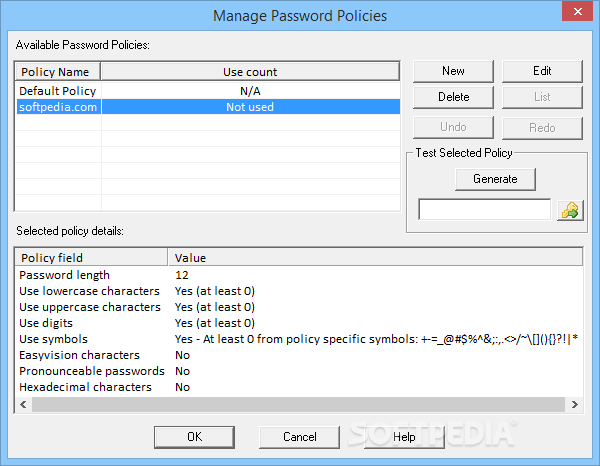Select the Password length row

[x=299, y=275]
